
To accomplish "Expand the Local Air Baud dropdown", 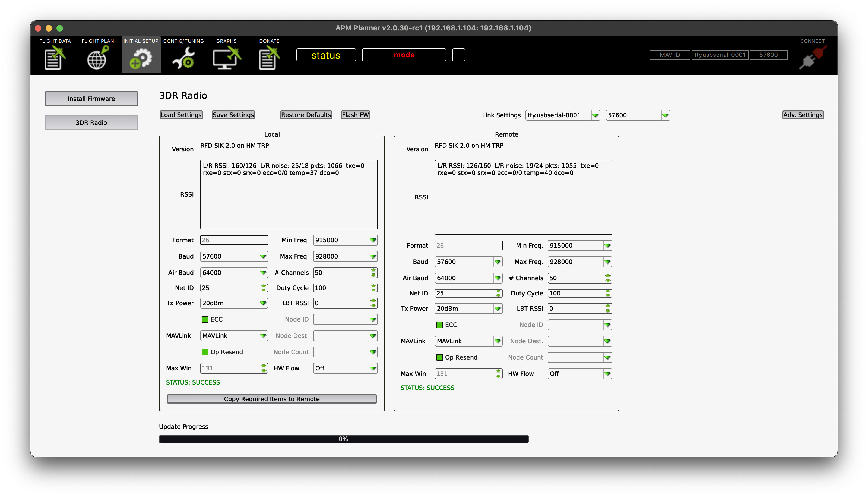I will tap(234, 273).
